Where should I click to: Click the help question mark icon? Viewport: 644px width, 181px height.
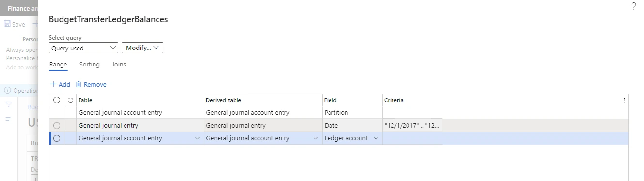coord(634,6)
